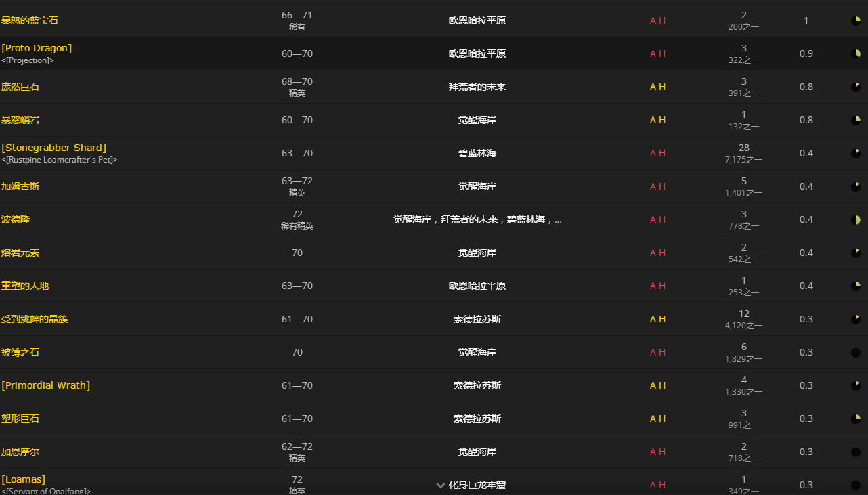Select the pie chart icon beside 庞然巨石
Viewport: 868px width, 495px height.
point(856,87)
